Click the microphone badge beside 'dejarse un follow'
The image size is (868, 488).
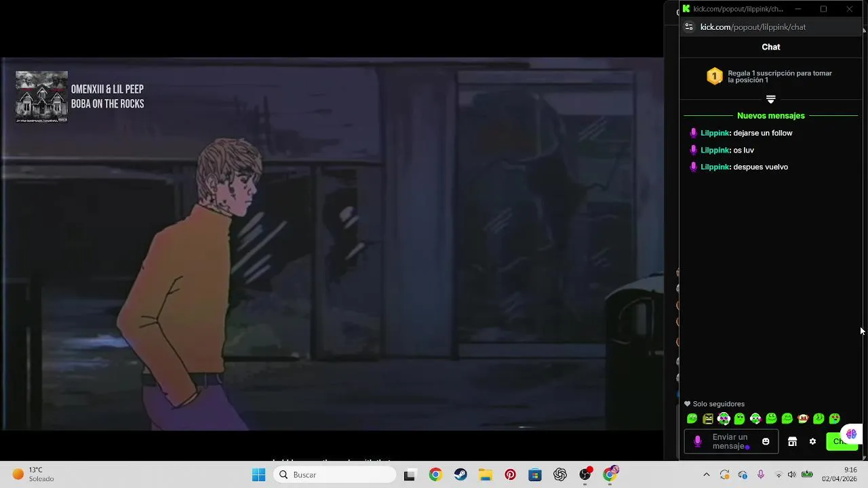pyautogui.click(x=693, y=133)
